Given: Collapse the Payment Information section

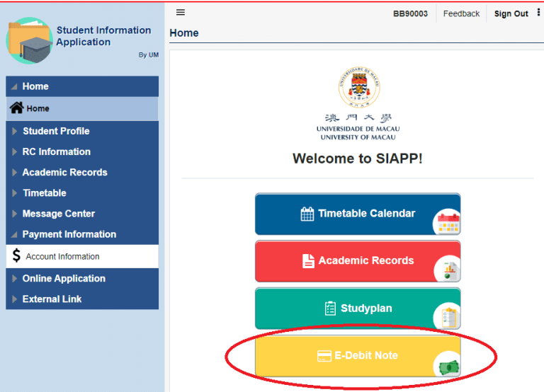Looking at the screenshot, I should tap(69, 234).
